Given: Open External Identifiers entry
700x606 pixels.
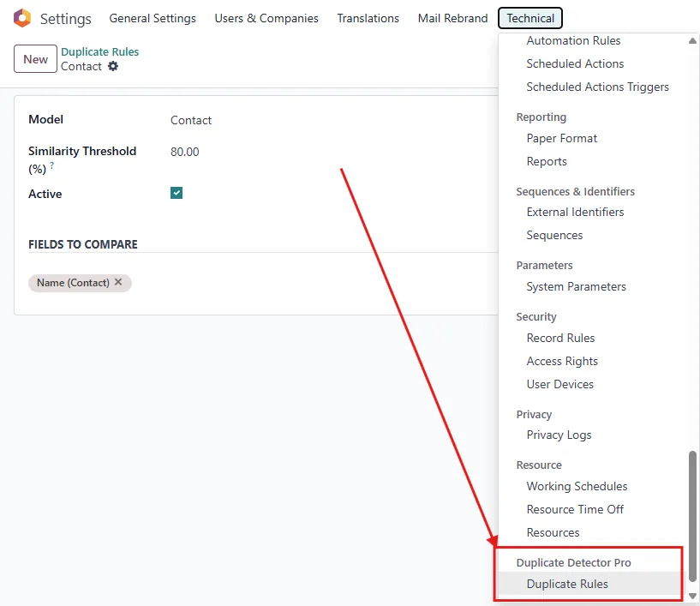Looking at the screenshot, I should click(575, 212).
